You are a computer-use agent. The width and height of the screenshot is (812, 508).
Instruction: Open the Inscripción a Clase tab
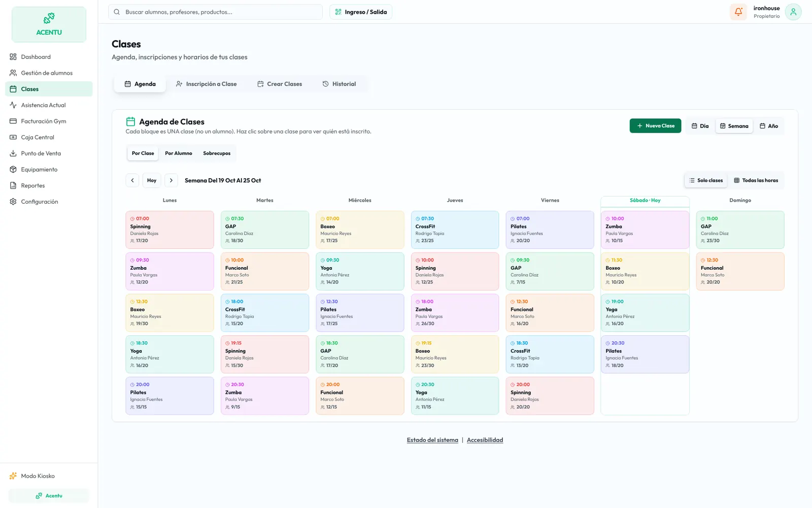click(x=206, y=84)
